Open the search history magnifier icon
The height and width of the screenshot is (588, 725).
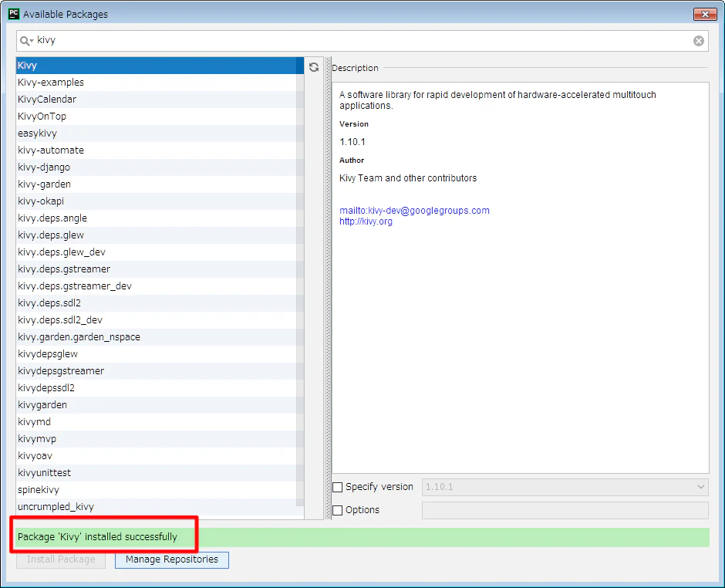[x=26, y=41]
